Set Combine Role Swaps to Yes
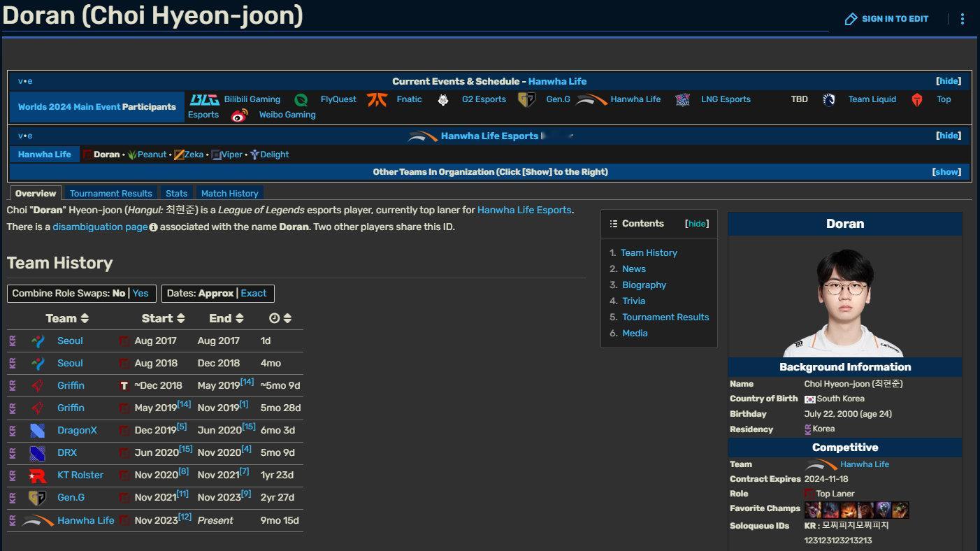 click(x=140, y=293)
